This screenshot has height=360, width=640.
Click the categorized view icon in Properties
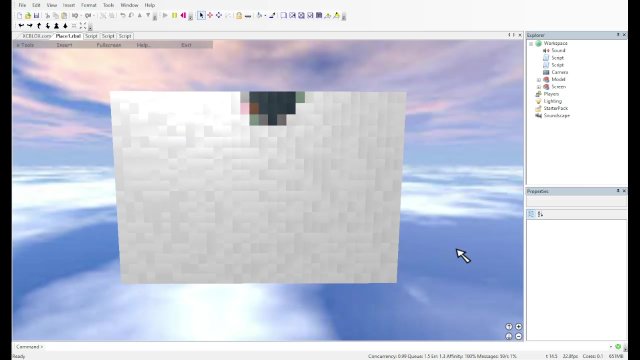[531, 214]
